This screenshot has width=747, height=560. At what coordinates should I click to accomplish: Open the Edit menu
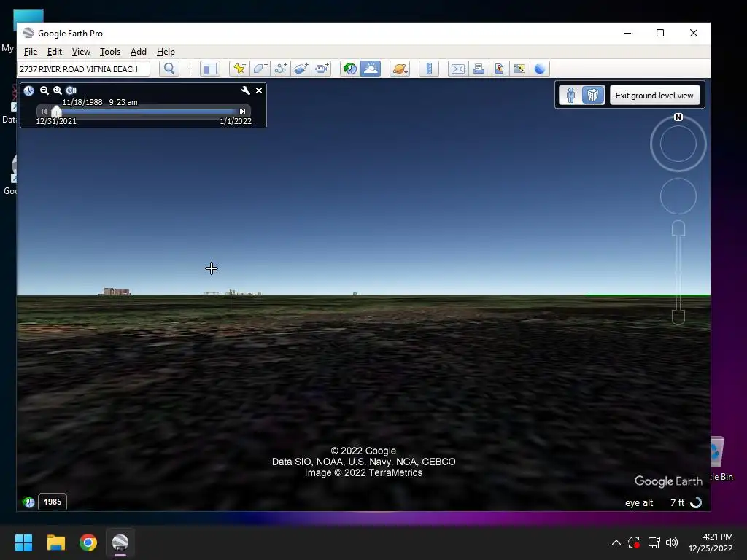pyautogui.click(x=54, y=52)
